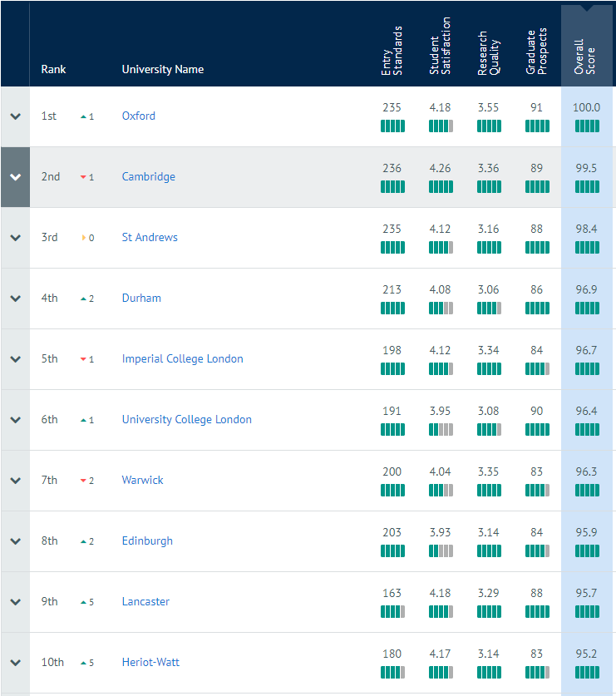Sort by the Rank column header
616x696 pixels.
coord(53,69)
